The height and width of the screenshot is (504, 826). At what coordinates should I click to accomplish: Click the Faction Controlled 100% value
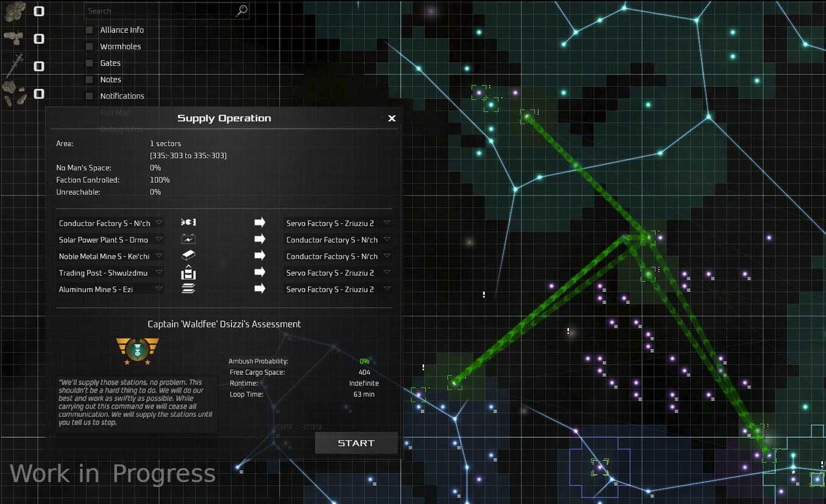click(x=160, y=180)
